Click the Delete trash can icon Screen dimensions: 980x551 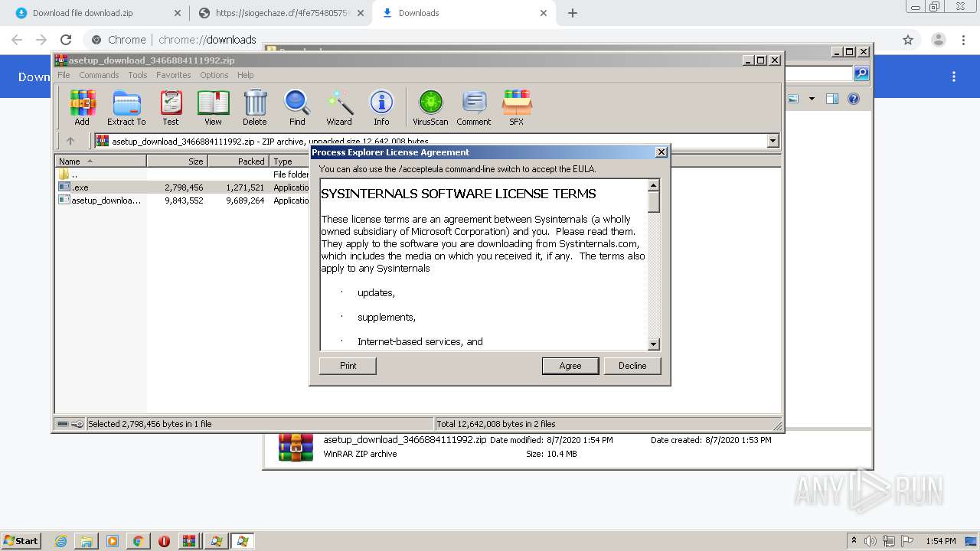tap(255, 107)
